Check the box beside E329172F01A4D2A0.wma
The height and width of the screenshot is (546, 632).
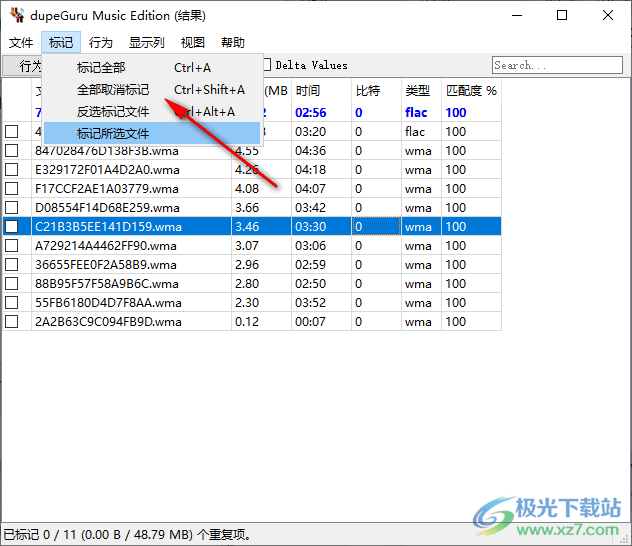click(12, 170)
